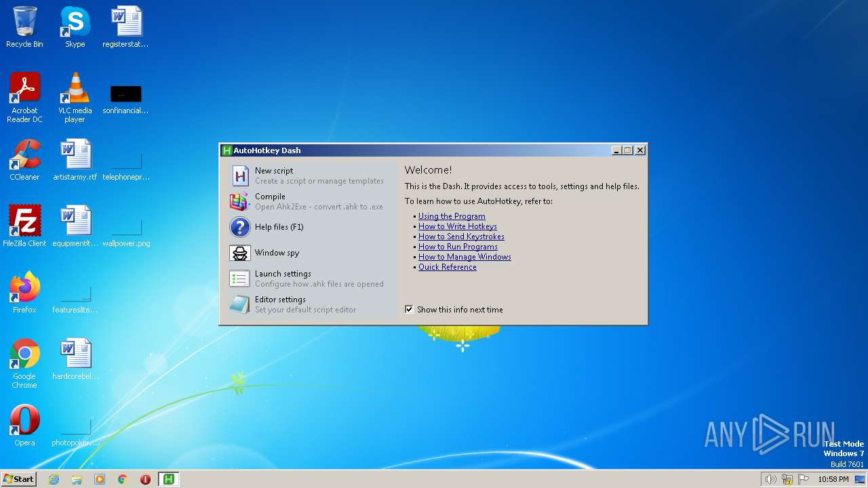868x488 pixels.
Task: Click the network tray icon
Action: coord(787,479)
